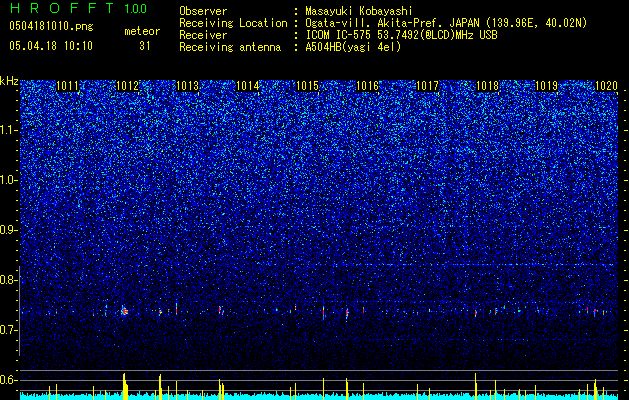
Task: Click the 1011 time marker
Action: 67,86
